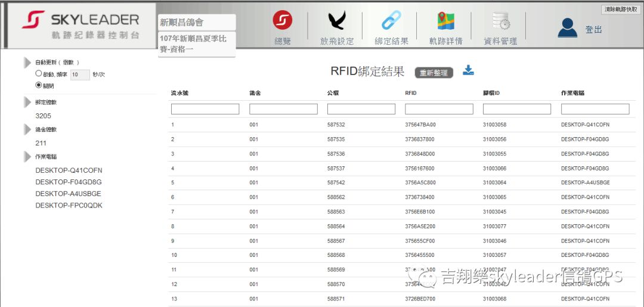Click the 登出 logout link
This screenshot has height=307, width=644.
(x=593, y=29)
